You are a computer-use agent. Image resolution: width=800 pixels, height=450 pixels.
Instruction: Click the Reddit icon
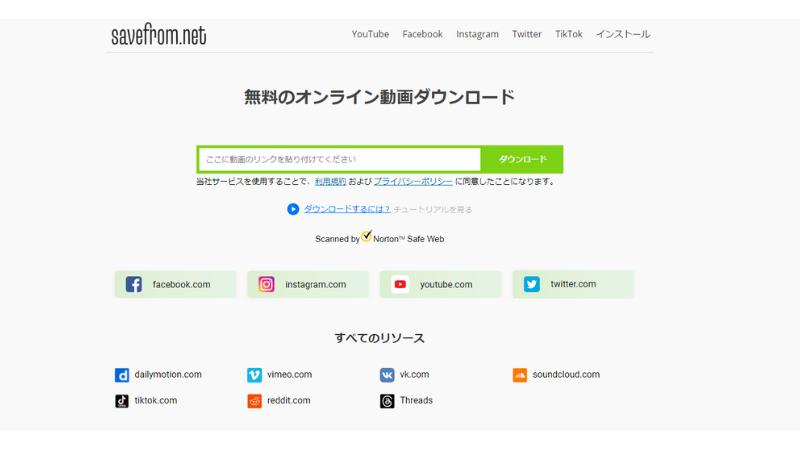click(255, 401)
